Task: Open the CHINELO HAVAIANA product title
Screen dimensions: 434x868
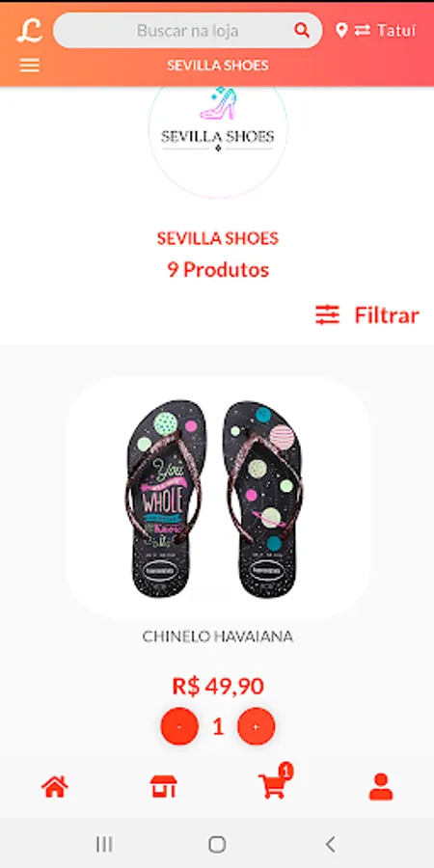Action: 218,637
